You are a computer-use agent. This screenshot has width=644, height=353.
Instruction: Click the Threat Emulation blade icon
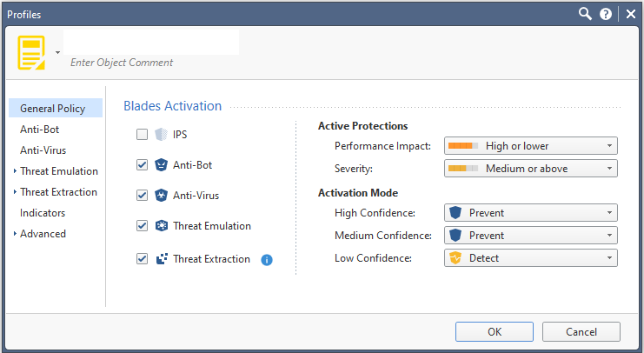(x=161, y=225)
